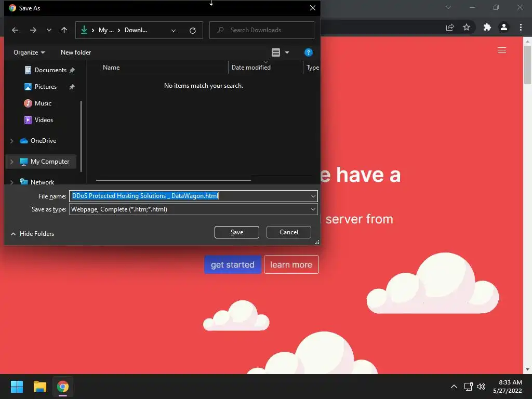Open Chrome Extensions puzzle icon
This screenshot has width=532, height=399.
pos(487,28)
